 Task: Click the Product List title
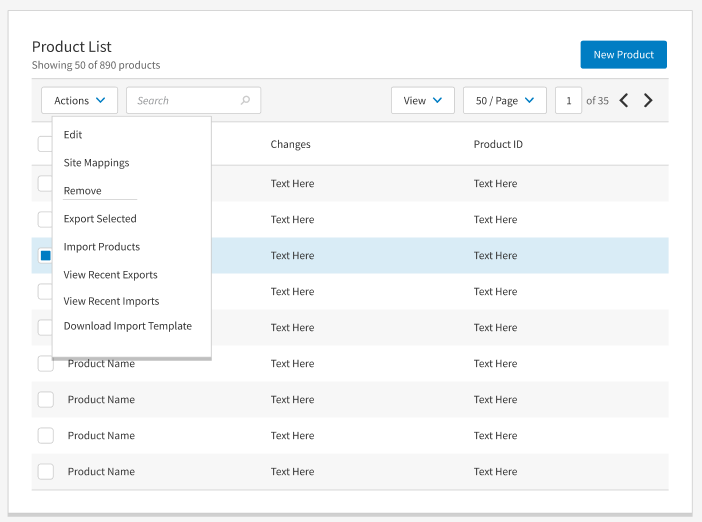click(72, 47)
